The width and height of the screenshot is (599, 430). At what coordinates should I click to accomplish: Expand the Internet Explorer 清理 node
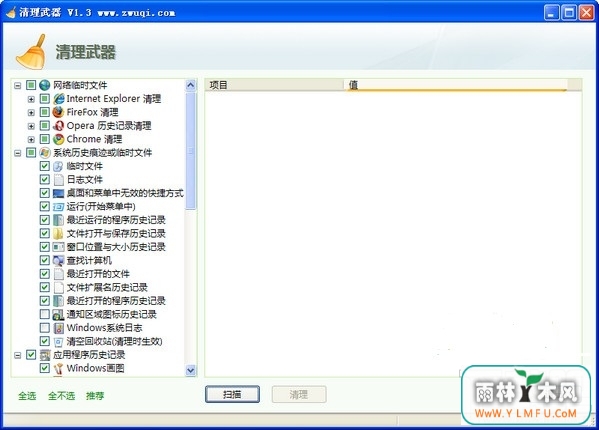pyautogui.click(x=31, y=99)
